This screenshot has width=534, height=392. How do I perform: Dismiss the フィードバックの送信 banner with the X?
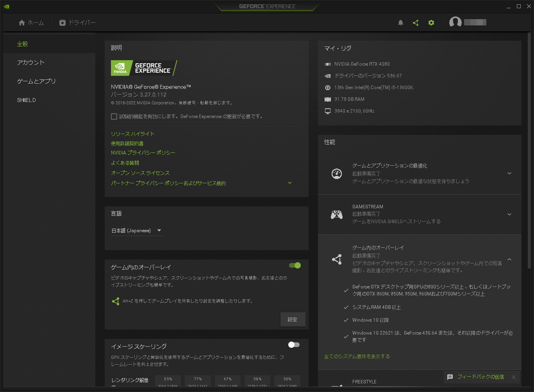[514, 377]
